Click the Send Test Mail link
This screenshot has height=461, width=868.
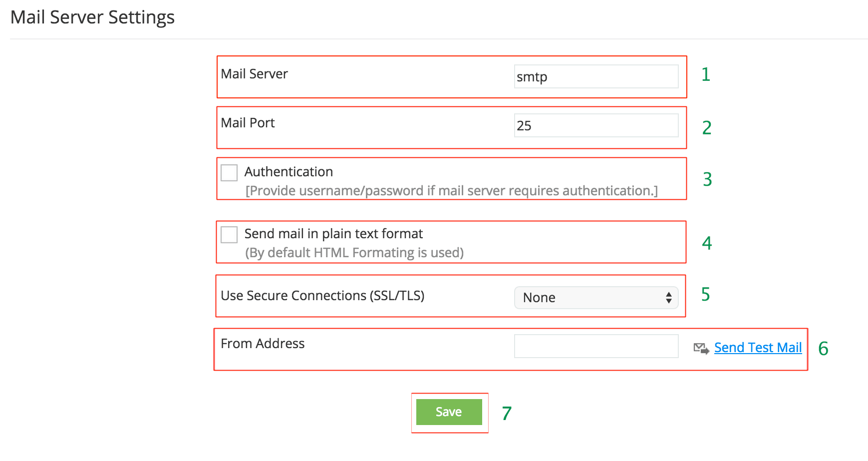click(x=758, y=348)
